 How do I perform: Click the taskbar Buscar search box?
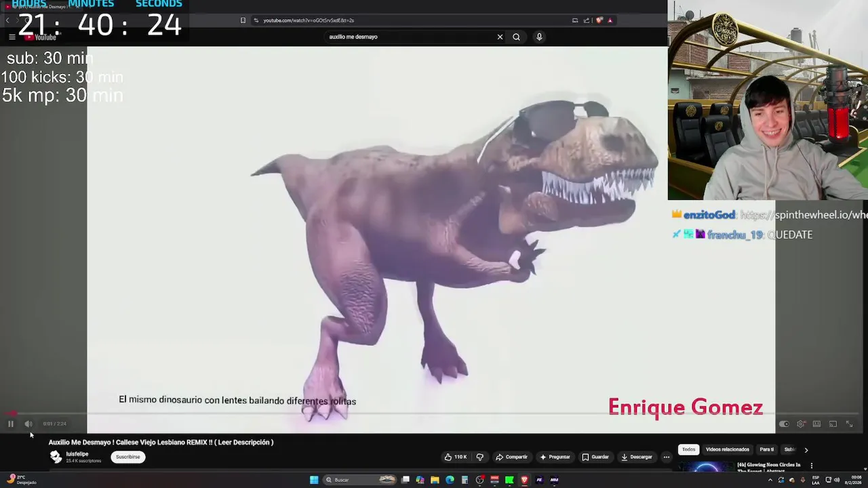pyautogui.click(x=359, y=480)
